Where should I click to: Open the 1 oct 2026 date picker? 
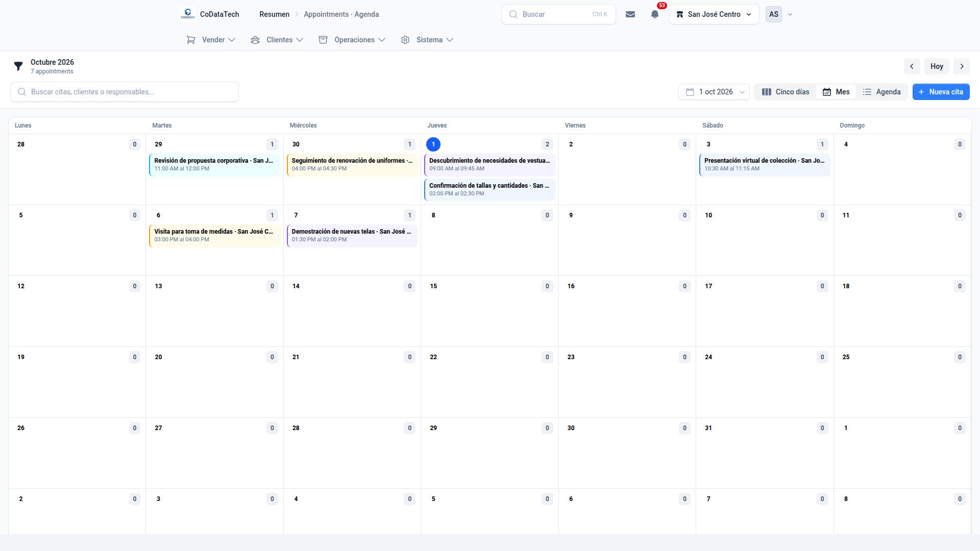[x=714, y=92]
